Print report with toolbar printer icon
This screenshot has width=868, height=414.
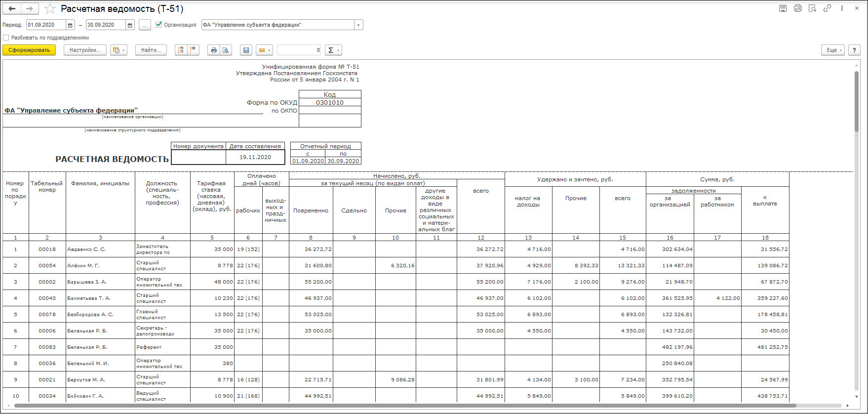pyautogui.click(x=213, y=50)
